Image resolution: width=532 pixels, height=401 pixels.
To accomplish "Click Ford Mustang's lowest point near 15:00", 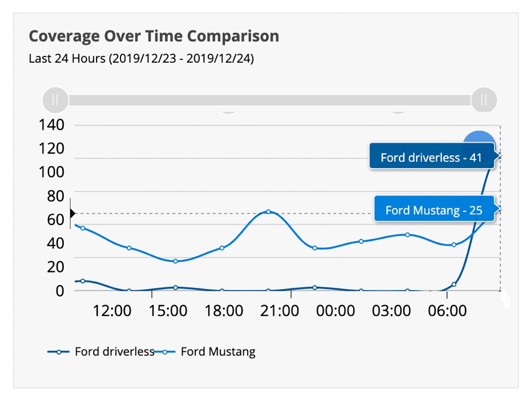I will click(175, 261).
